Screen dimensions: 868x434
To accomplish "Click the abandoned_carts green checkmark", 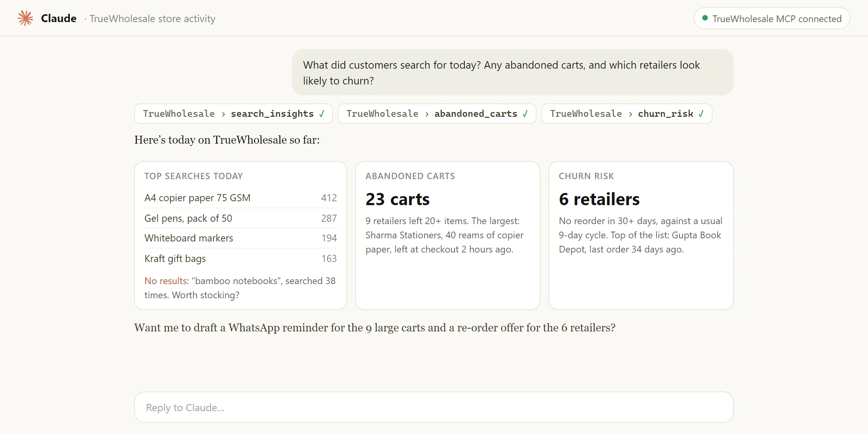I will pos(525,114).
